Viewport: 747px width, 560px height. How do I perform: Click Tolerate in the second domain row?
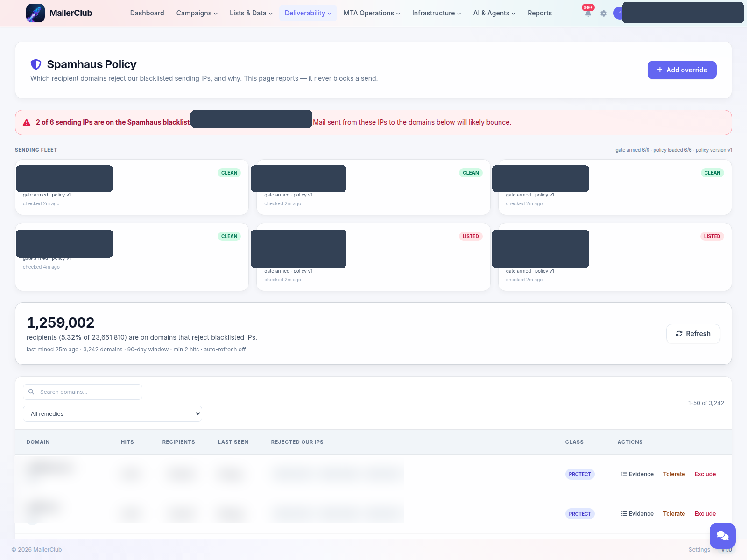674,514
